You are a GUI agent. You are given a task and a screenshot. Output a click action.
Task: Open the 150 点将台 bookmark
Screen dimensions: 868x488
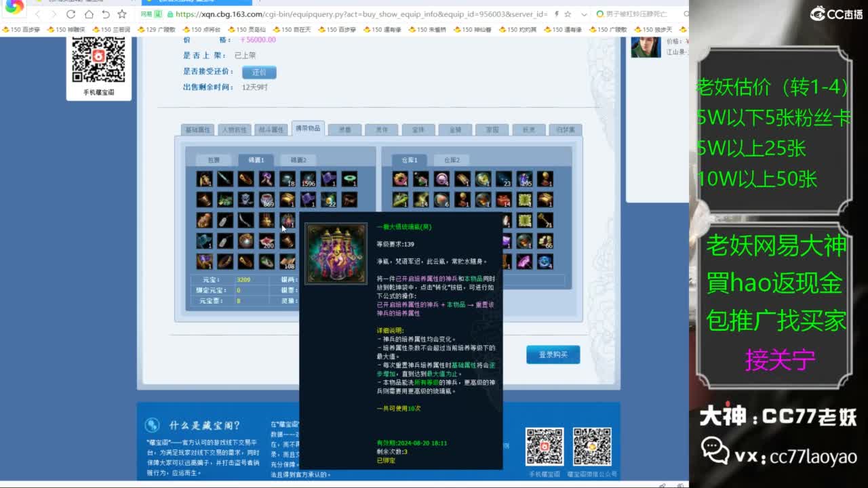[x=201, y=30]
